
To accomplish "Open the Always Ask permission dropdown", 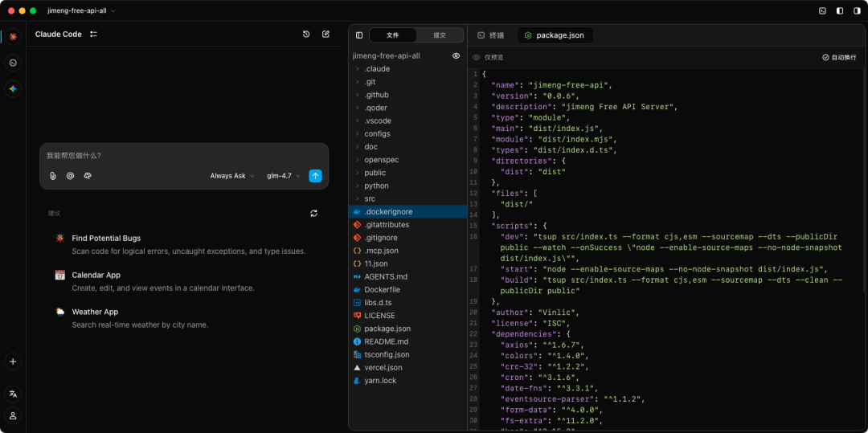I will [231, 176].
